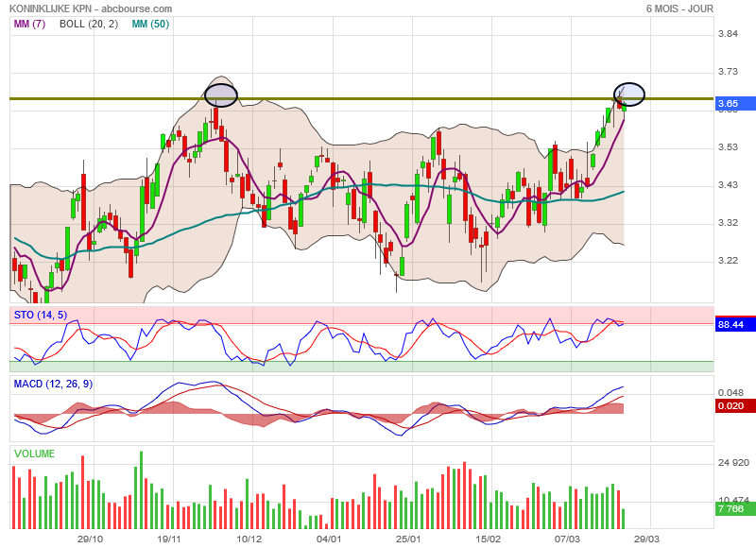Click the 29/03 date label
This screenshot has height=548, width=756.
[x=646, y=539]
